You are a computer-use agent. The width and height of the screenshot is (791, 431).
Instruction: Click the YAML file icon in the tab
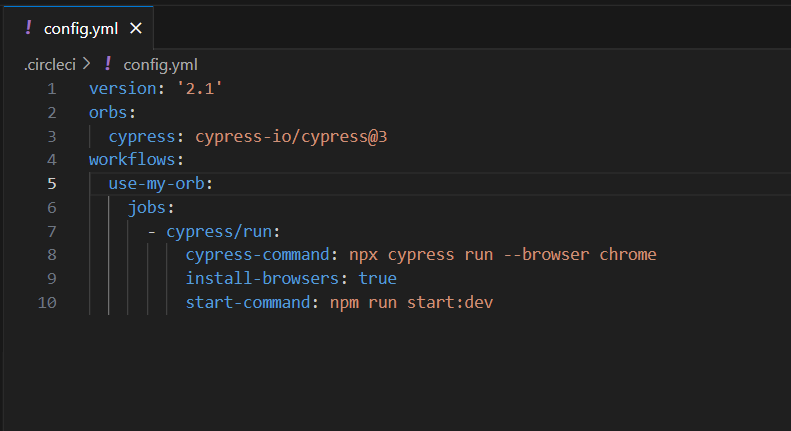[x=28, y=28]
